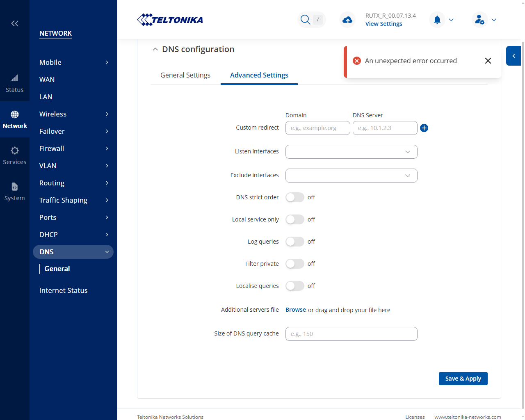Expand Mobile submenu
The image size is (525, 420).
107,62
